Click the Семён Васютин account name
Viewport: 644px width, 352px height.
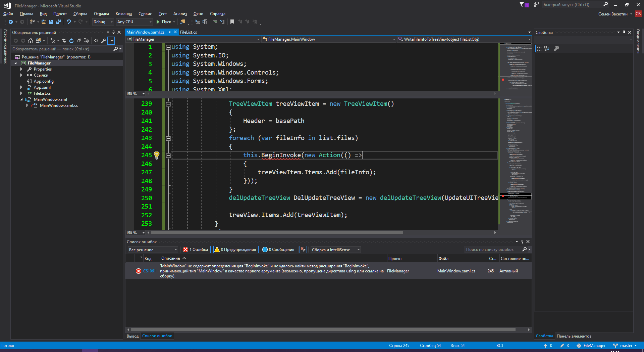613,14
